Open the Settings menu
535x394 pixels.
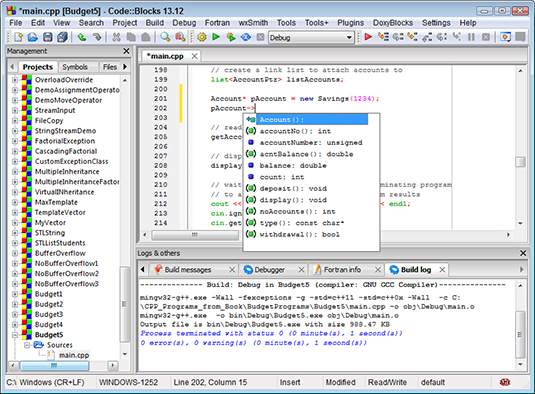point(436,23)
